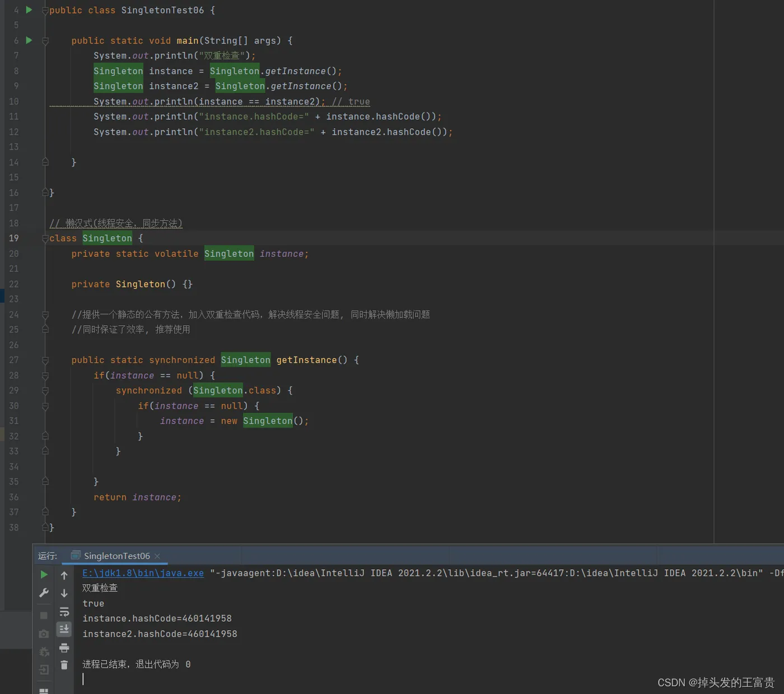
Task: Print console output using the printer icon
Action: (64, 648)
